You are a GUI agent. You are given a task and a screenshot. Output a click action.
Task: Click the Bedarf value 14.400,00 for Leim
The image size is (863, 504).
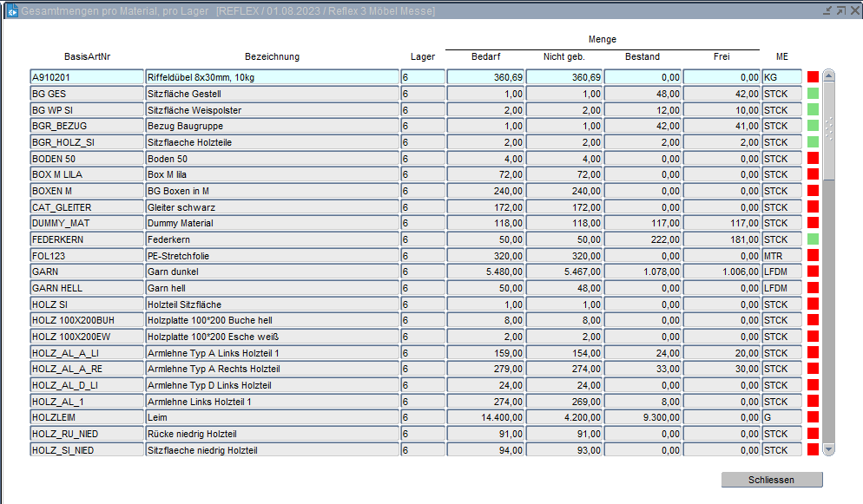coord(485,418)
